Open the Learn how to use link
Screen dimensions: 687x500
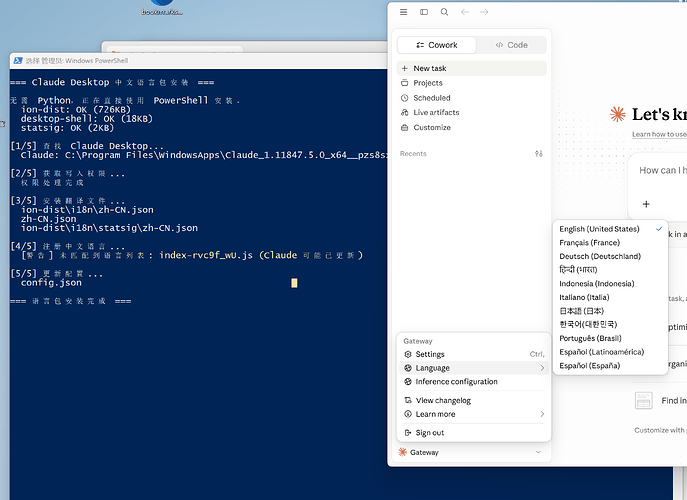tap(659, 134)
